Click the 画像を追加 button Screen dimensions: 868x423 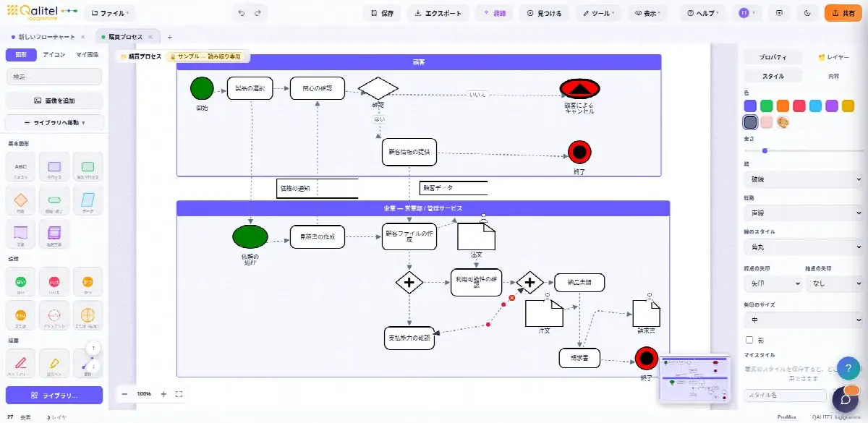[x=54, y=101]
